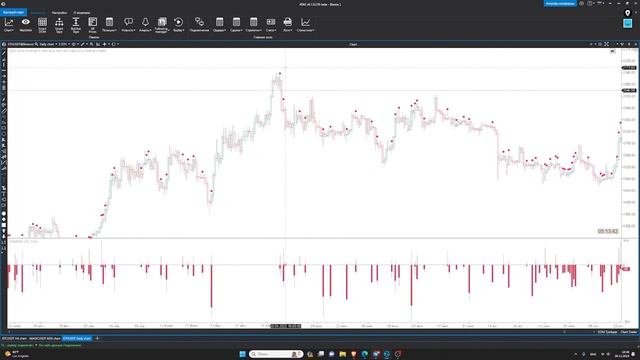Click the highlighted date label on time axis
Image resolution: width=640 pixels, height=360 pixels.
pyautogui.click(x=286, y=326)
